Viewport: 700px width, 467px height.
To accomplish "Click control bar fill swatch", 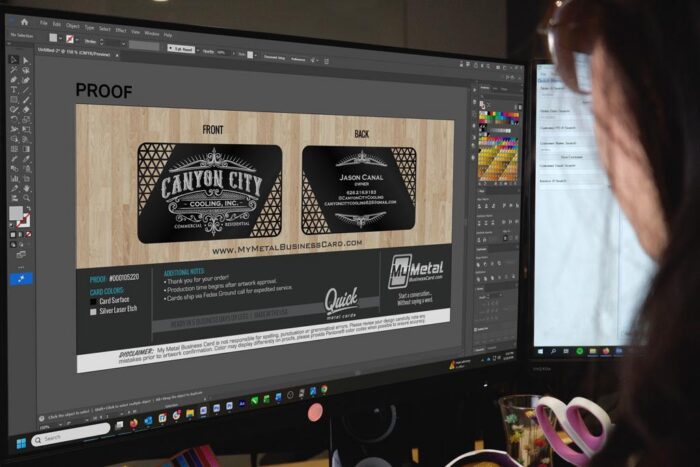I will tap(53, 38).
